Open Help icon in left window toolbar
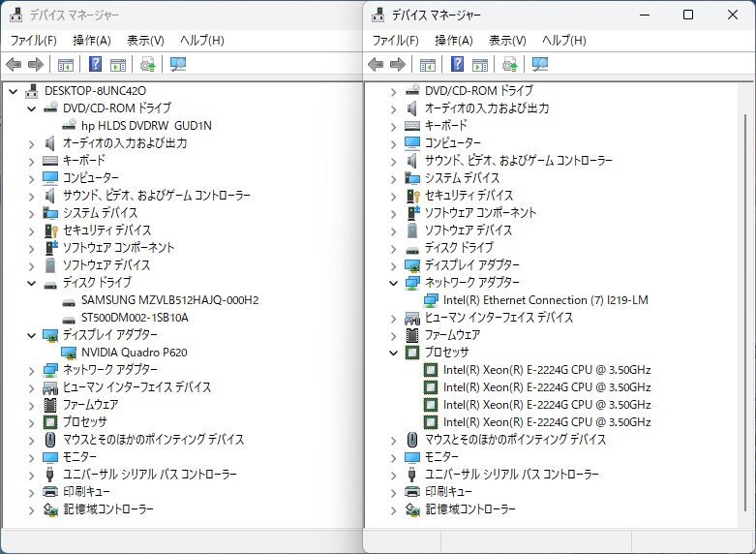The width and height of the screenshot is (756, 554). [x=96, y=64]
